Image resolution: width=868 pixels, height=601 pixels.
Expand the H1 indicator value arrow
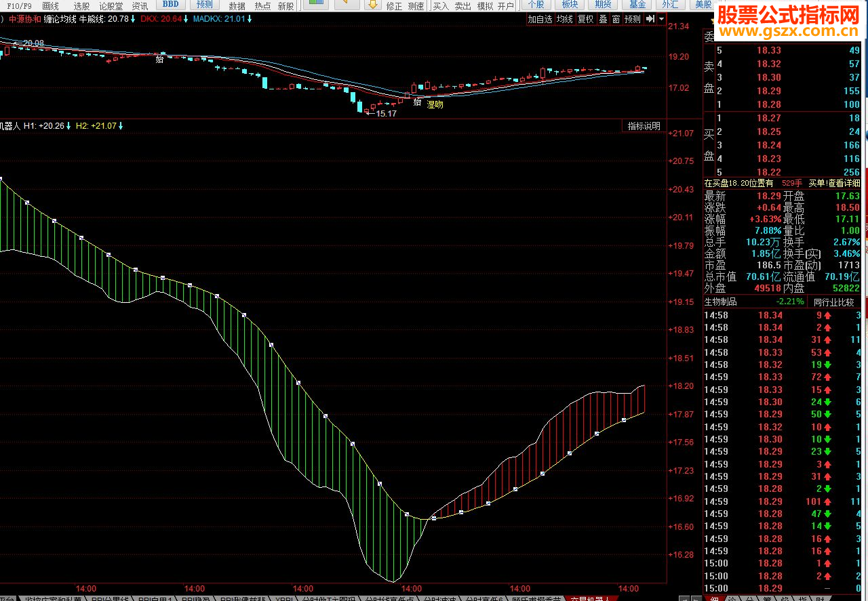point(68,126)
